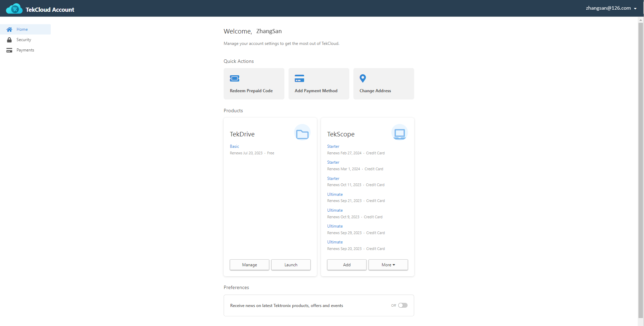Open Ultimate plan renewing Sep 20, 2023
644x326 pixels.
pyautogui.click(x=335, y=242)
